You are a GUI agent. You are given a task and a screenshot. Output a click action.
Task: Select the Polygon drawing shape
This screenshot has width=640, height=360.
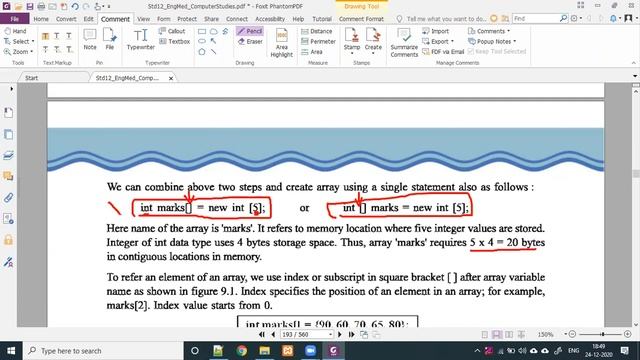(x=202, y=52)
